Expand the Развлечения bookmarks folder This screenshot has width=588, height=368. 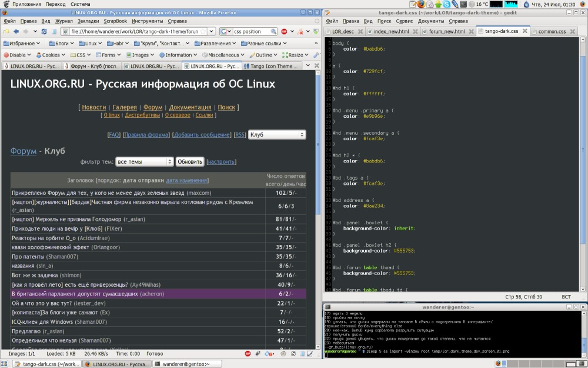[x=215, y=44]
